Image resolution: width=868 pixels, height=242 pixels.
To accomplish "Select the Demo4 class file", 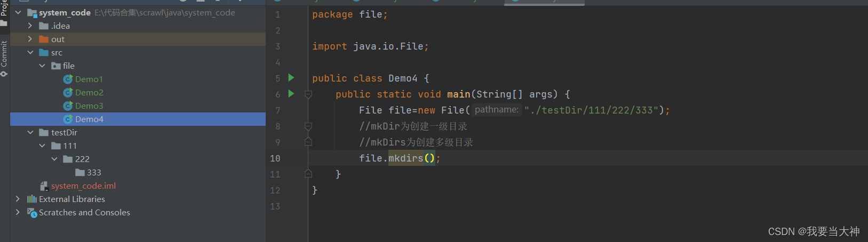I will [89, 119].
